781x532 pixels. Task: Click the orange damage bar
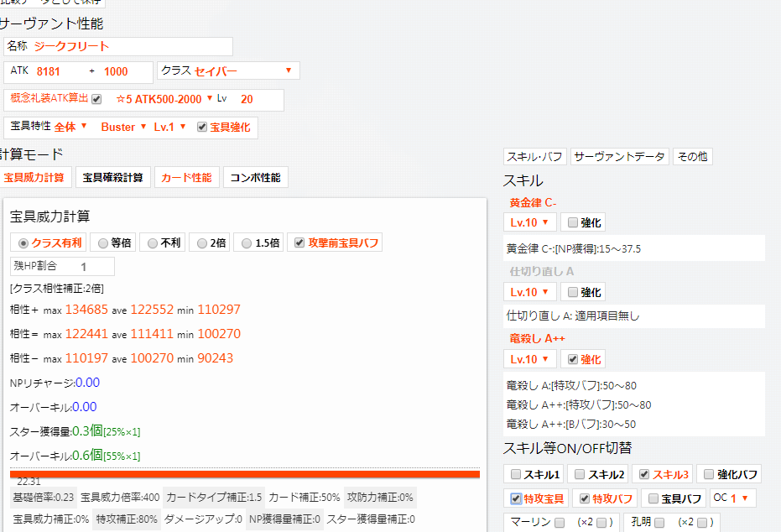pyautogui.click(x=245, y=474)
